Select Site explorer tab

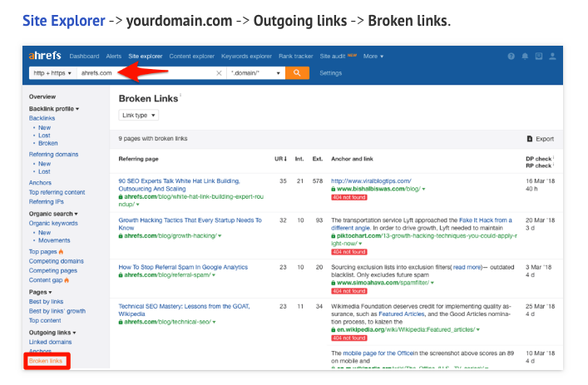146,57
